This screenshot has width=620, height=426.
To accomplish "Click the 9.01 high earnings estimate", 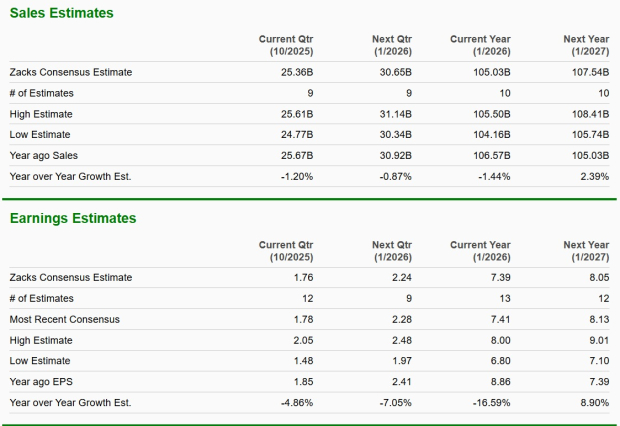I will click(x=599, y=339).
